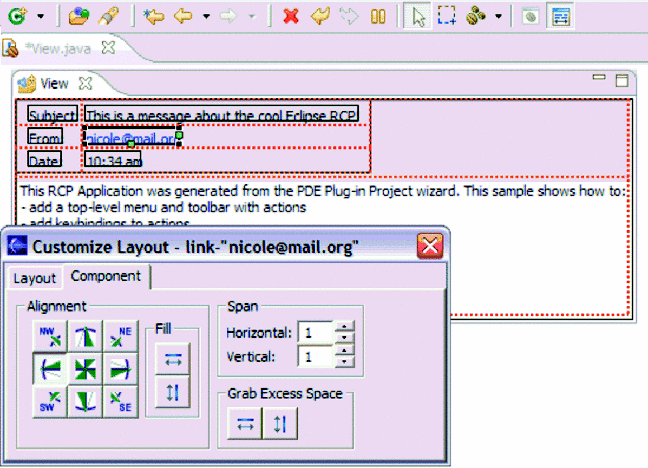
Task: Activate the marquee selection tool
Action: pos(446,16)
